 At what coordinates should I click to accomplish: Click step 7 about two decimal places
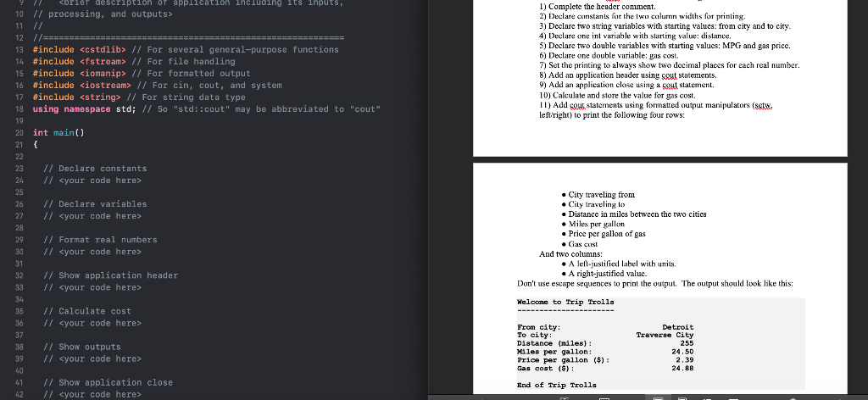pos(670,65)
